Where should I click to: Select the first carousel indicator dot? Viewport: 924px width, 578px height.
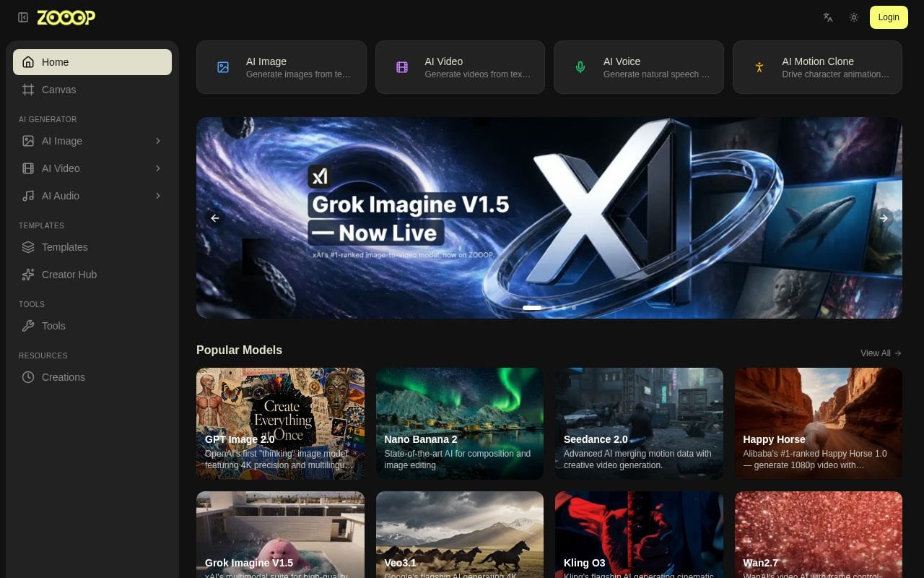click(x=532, y=308)
